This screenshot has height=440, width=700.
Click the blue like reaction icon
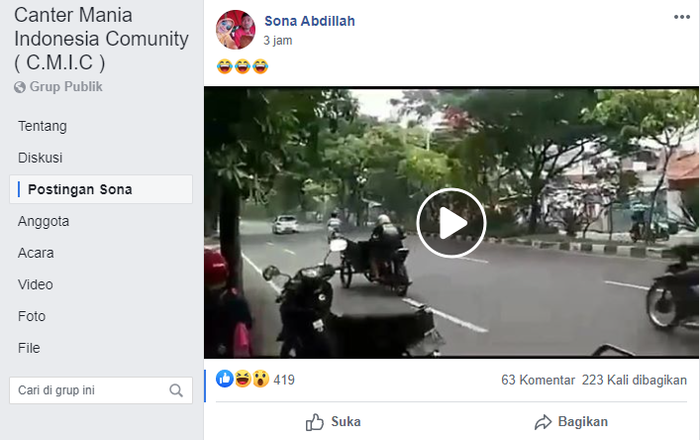coord(225,379)
